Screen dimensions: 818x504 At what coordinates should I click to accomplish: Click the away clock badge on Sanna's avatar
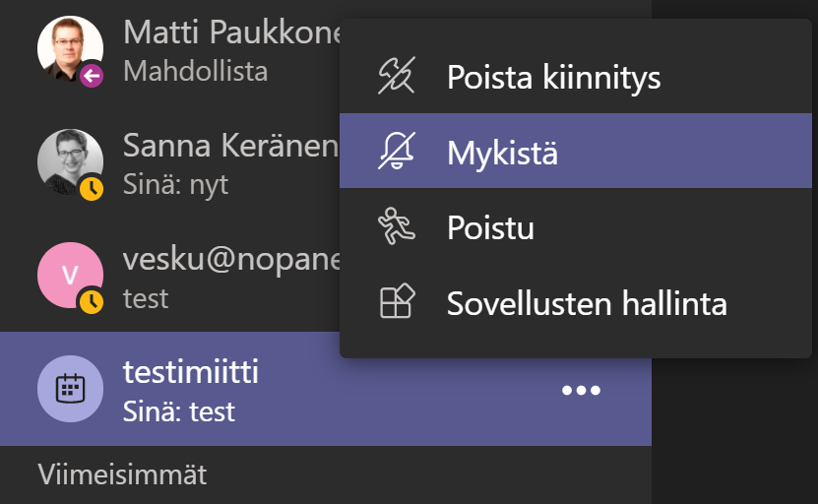(92, 188)
